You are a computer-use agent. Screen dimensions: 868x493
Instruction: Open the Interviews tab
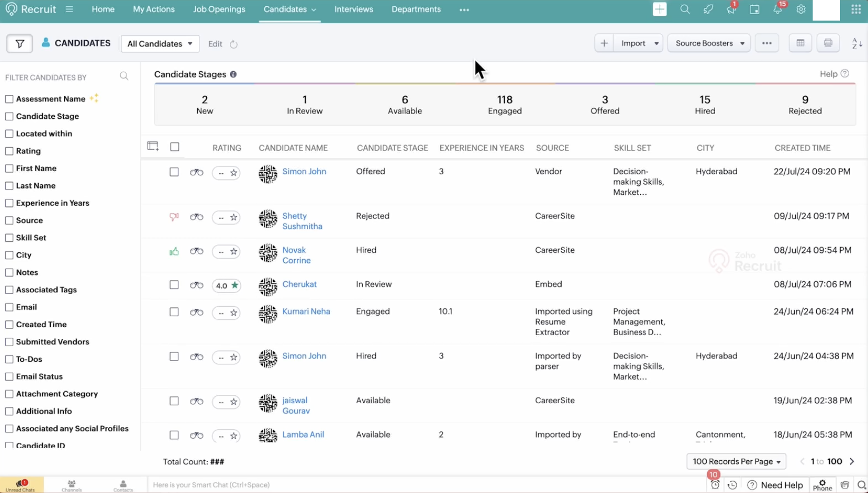point(353,10)
